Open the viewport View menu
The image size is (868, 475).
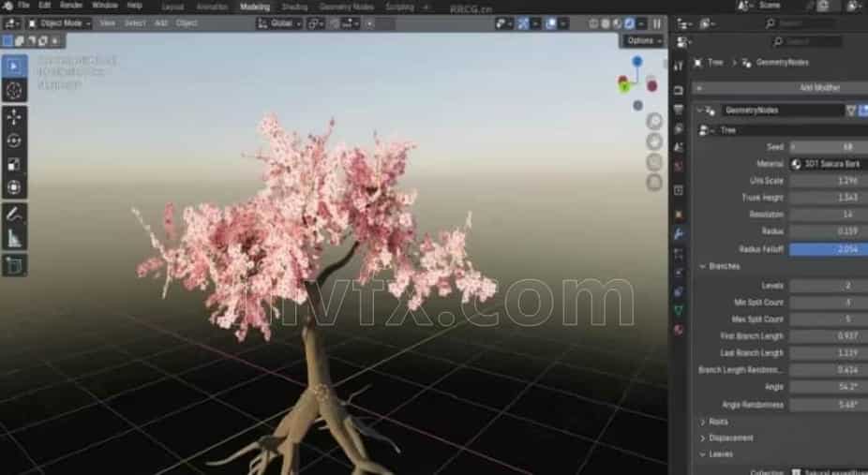pos(108,23)
